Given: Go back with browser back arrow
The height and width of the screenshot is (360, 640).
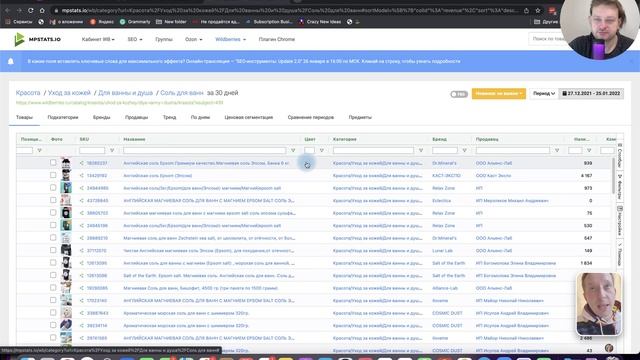Looking at the screenshot, I should tap(7, 11).
